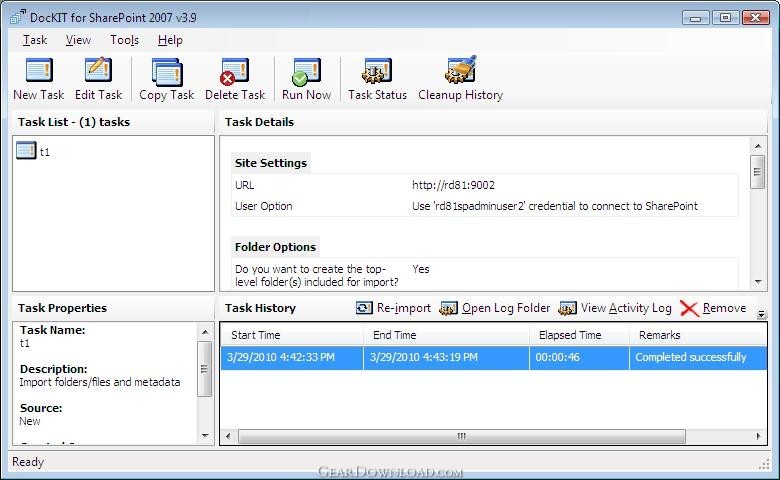780x480 pixels.
Task: Open the Tools menu
Action: [x=124, y=40]
